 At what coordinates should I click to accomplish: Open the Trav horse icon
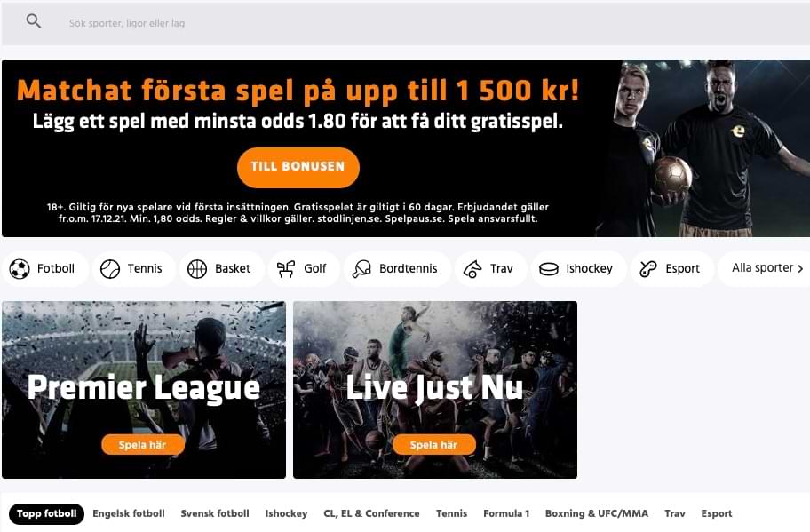[x=472, y=268]
